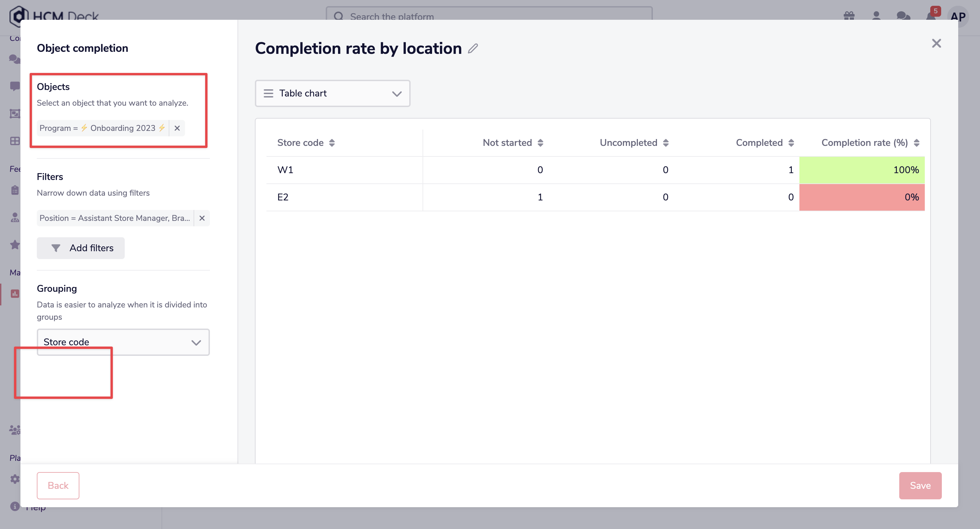Select the W1 store code cell
This screenshot has height=529, width=980.
click(x=344, y=170)
